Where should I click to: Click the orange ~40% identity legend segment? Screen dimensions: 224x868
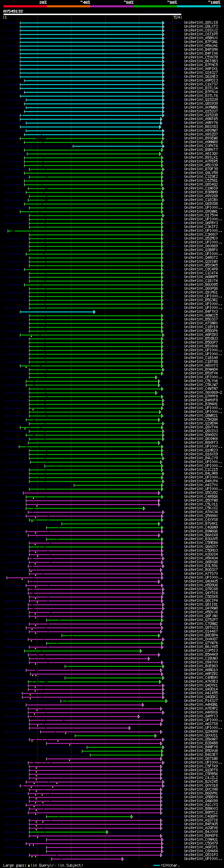point(68,6)
